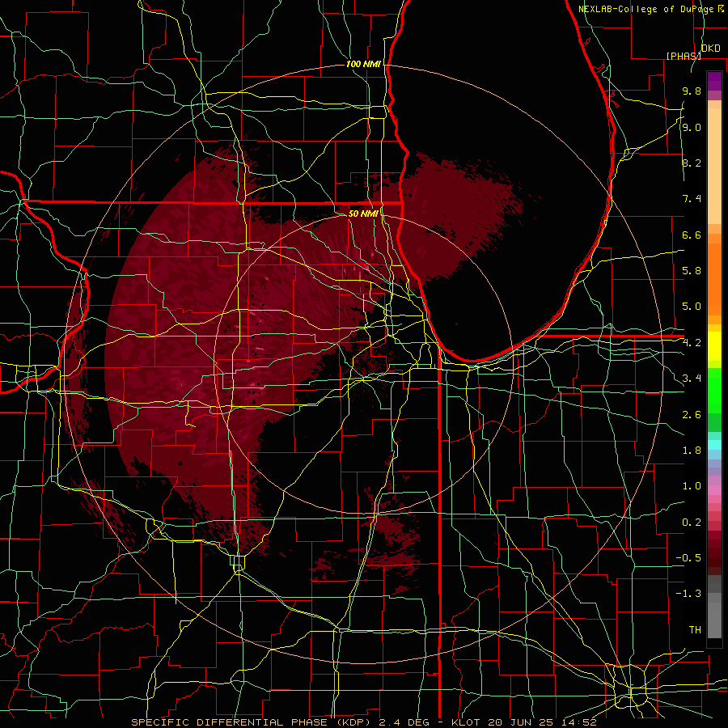This screenshot has width=728, height=728.
Task: Click the "50 NMI" range ring label
Action: (363, 214)
